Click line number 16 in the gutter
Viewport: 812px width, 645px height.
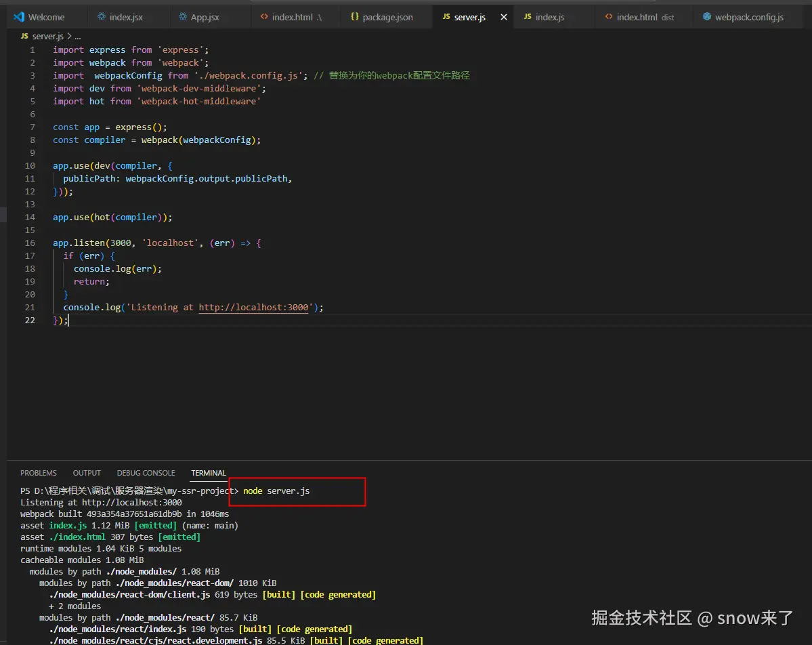(x=30, y=243)
